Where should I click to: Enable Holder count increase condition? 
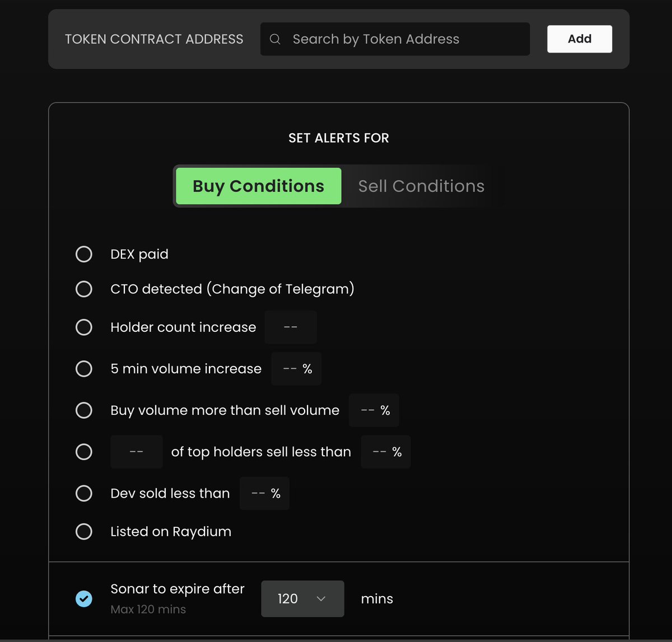coord(84,327)
